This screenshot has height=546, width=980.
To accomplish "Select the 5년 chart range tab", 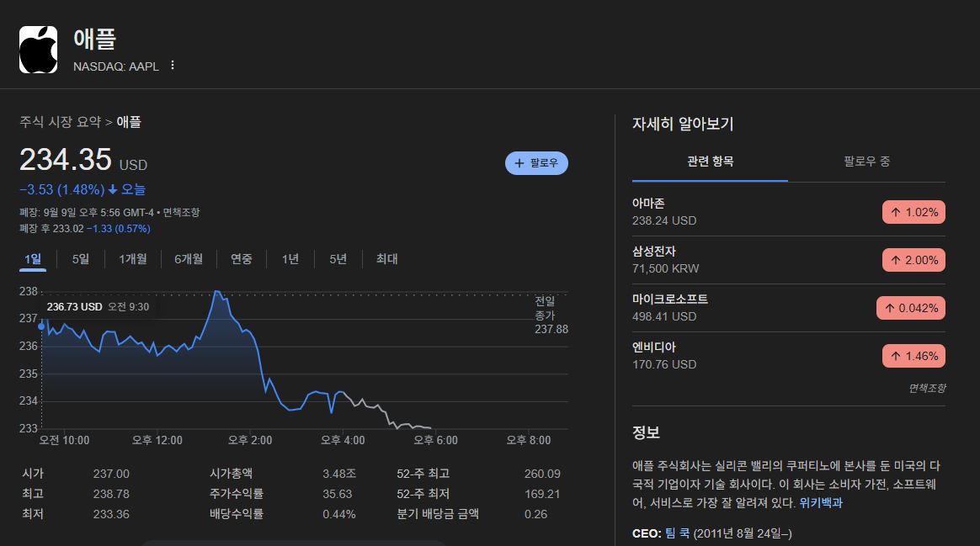I will tap(338, 258).
